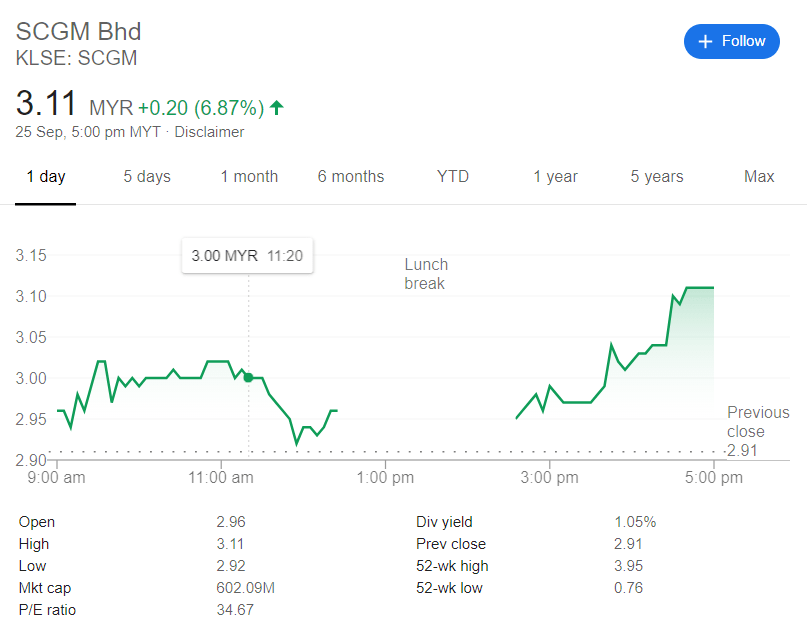Click the SCGM Bhd title
807x630 pixels.
tap(79, 31)
